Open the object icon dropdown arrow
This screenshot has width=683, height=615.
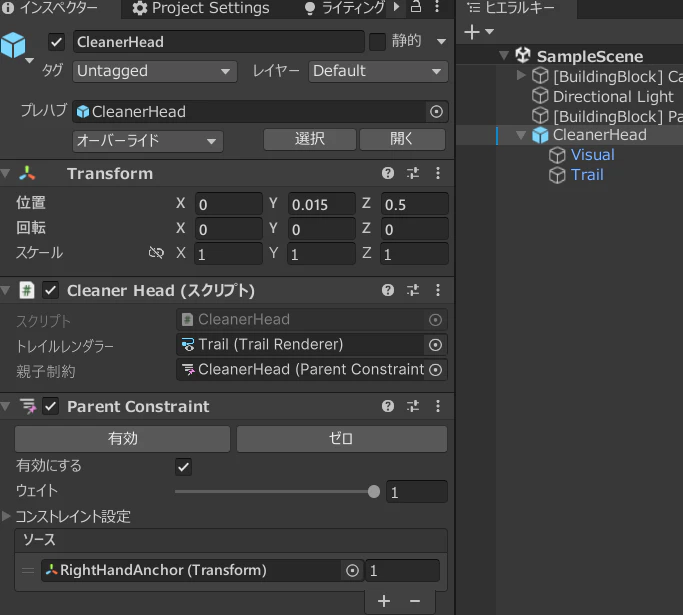[29, 61]
